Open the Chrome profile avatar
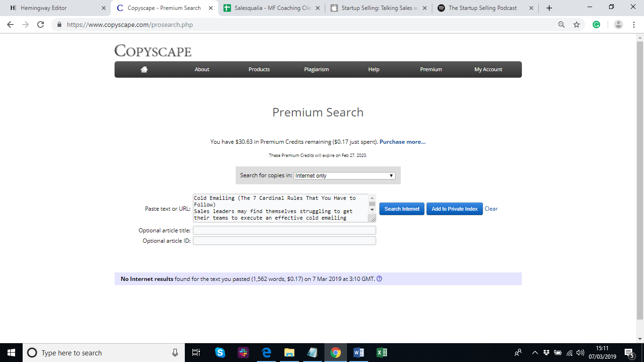Screen dimensions: 644x362 pos(619,25)
